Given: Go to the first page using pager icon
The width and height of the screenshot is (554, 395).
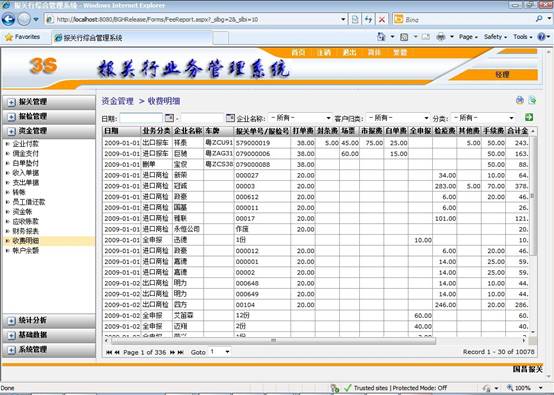Looking at the screenshot, I should pos(109,352).
